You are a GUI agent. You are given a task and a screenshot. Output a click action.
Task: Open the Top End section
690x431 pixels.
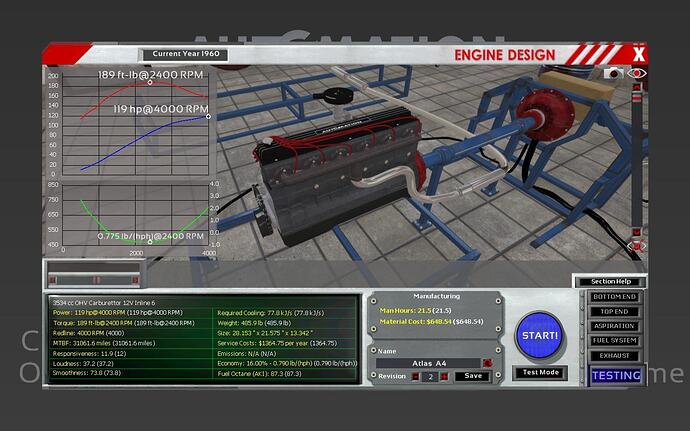pos(614,311)
